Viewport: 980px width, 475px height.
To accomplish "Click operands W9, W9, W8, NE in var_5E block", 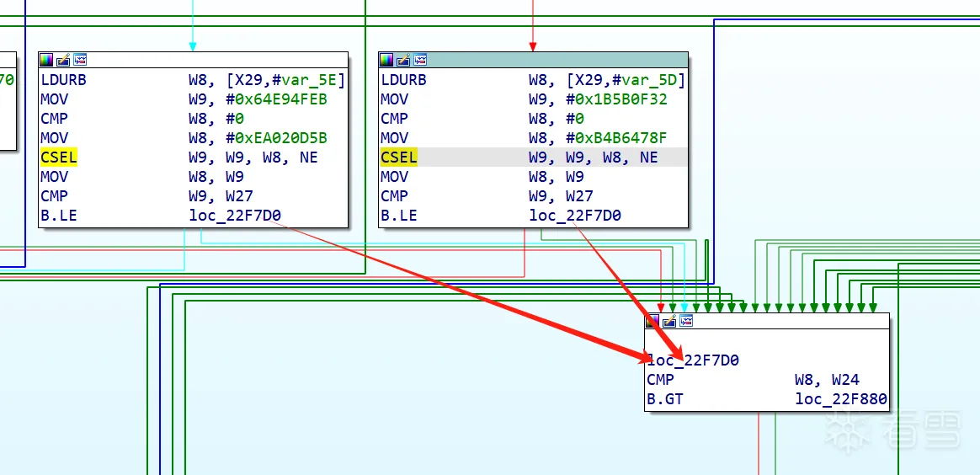I will pyautogui.click(x=253, y=157).
